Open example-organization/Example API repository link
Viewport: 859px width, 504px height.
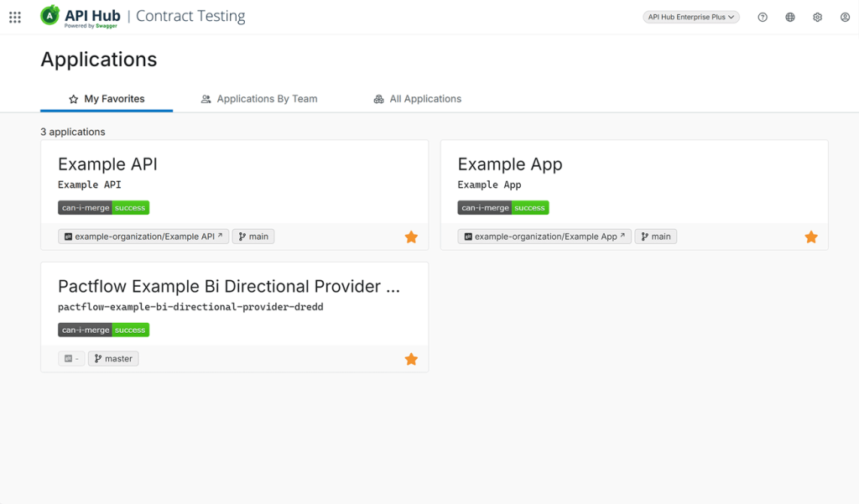point(143,237)
